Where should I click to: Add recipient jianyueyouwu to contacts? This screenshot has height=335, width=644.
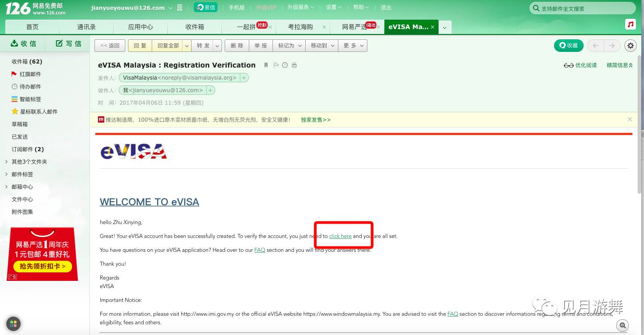(210, 90)
